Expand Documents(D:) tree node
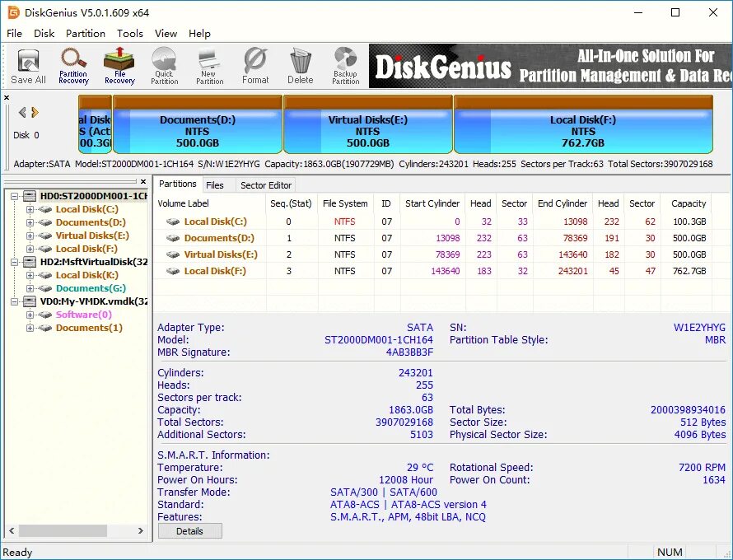This screenshot has width=733, height=560. [30, 222]
